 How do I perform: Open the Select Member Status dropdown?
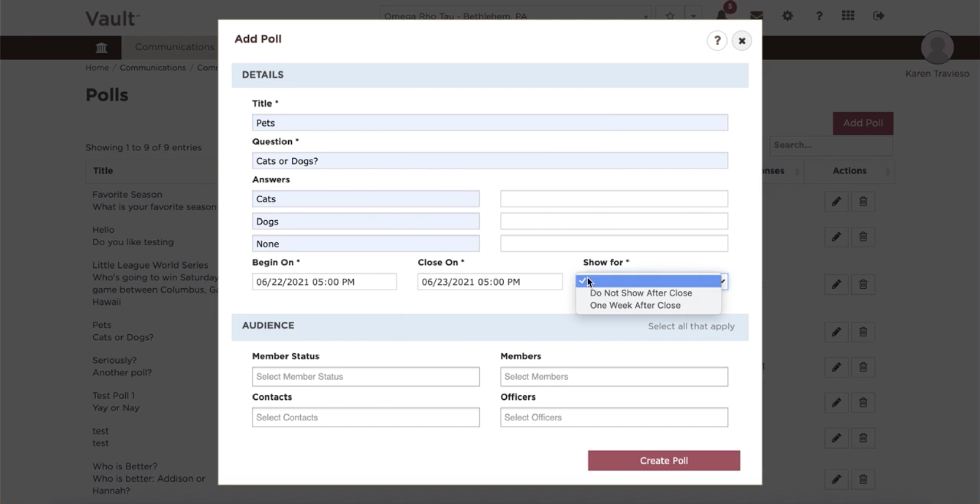pos(365,377)
